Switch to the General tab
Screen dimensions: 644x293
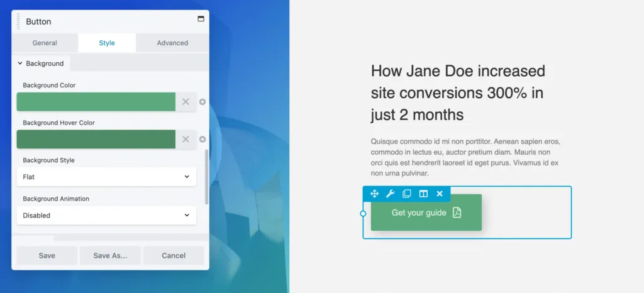[45, 43]
